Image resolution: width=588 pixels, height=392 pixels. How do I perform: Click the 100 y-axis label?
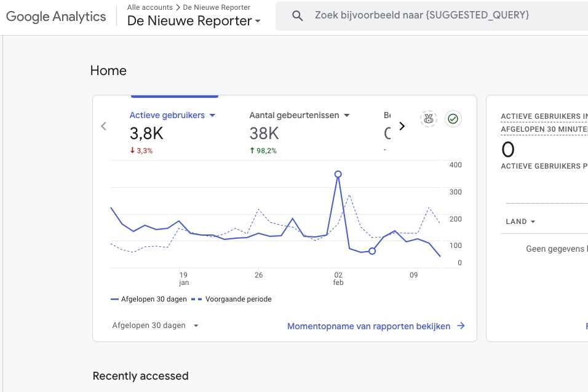point(456,246)
